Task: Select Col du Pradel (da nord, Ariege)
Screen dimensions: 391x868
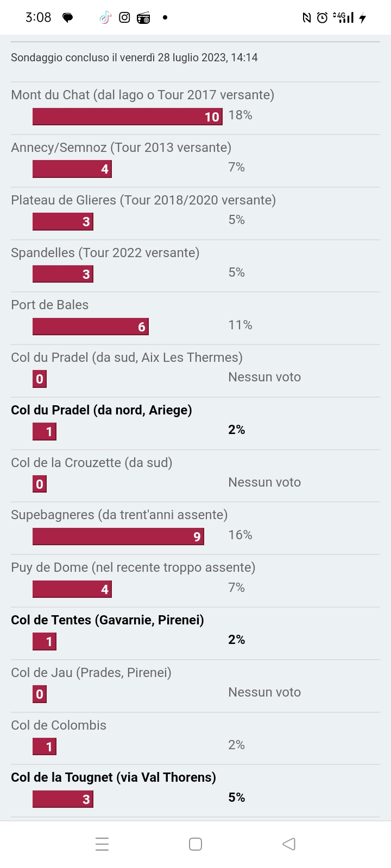Action: tap(102, 410)
